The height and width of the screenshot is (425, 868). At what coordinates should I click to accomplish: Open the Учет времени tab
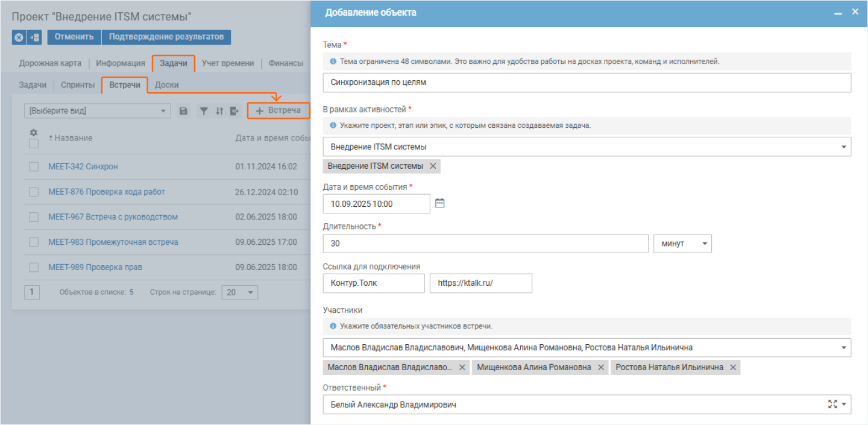pos(228,63)
